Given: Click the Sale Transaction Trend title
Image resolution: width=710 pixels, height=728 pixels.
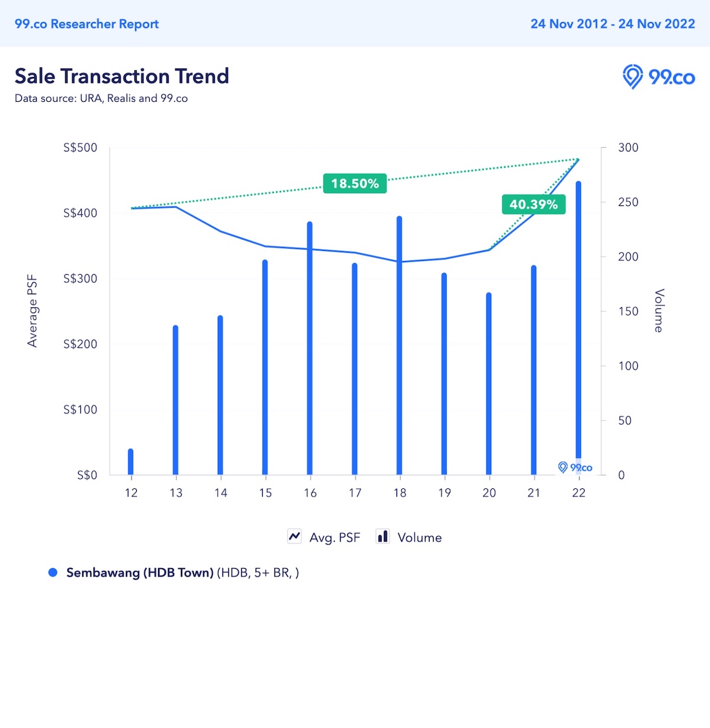Looking at the screenshot, I should [122, 76].
